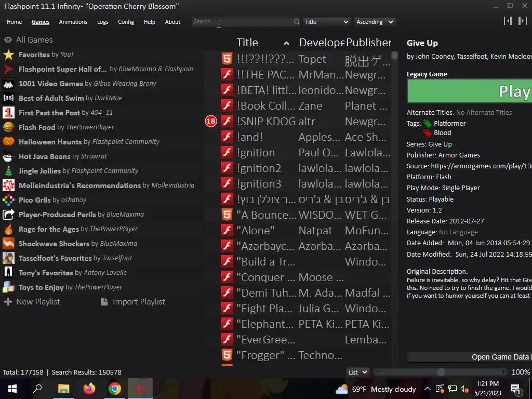Open the armorgames.com source link
The image size is (532, 399).
481,166
